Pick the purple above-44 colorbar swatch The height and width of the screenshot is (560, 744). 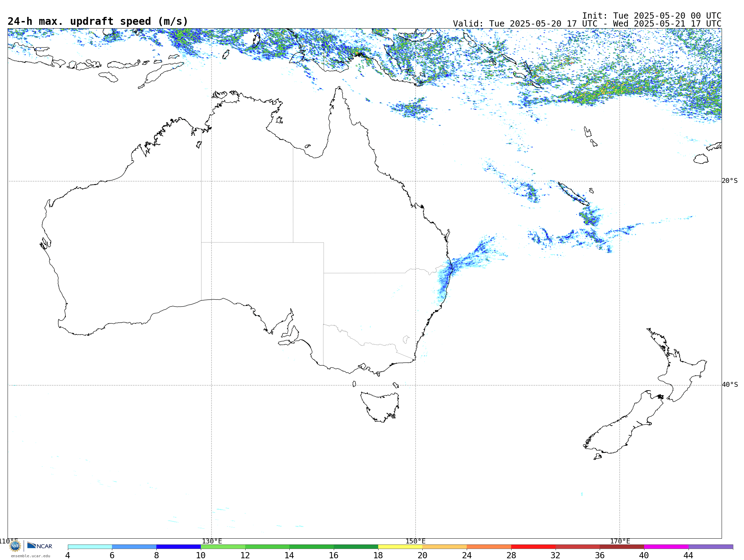711,547
